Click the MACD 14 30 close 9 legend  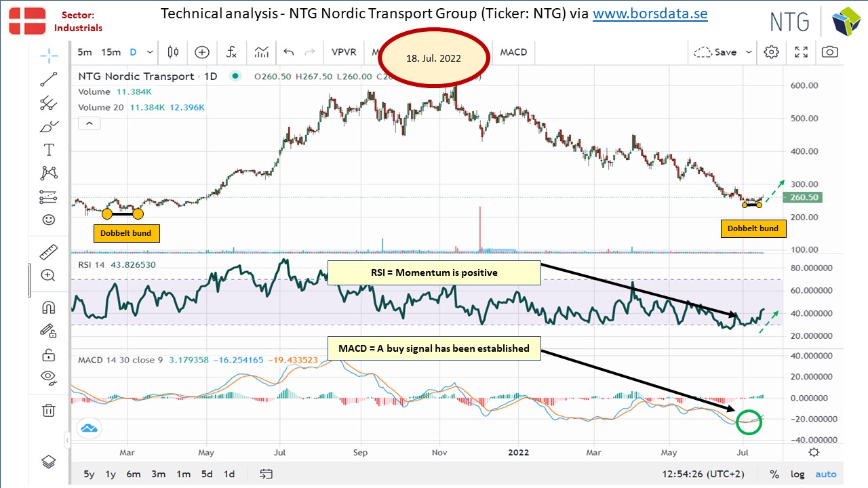(x=120, y=359)
